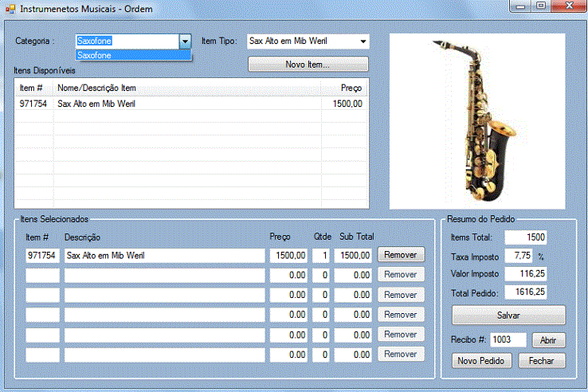Click the item number field showing 971754

tap(42, 256)
